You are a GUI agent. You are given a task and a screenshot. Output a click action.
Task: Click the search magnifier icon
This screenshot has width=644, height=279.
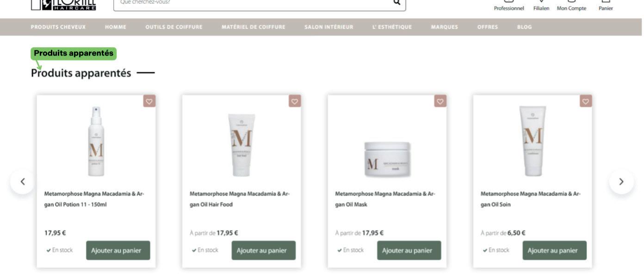click(x=396, y=2)
